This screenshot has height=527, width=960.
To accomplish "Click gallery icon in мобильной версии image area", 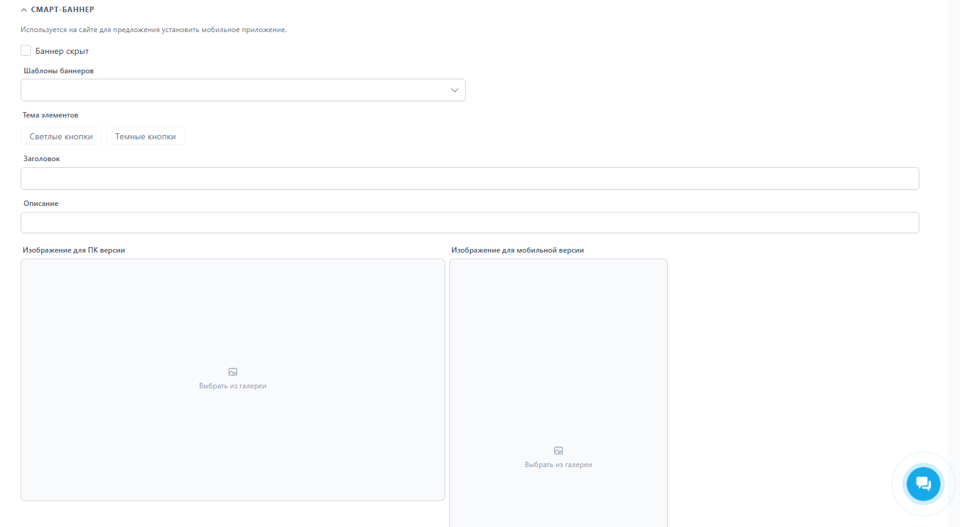I will coord(558,450).
